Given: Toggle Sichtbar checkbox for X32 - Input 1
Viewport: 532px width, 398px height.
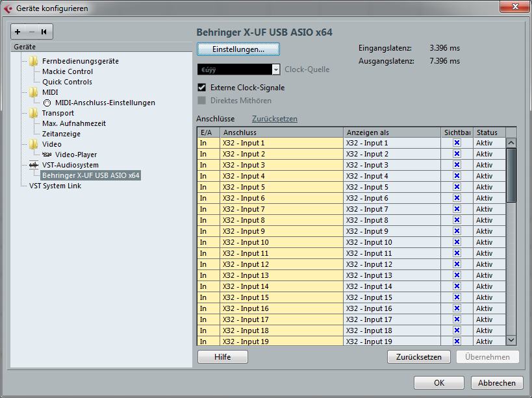Looking at the screenshot, I should click(x=457, y=143).
